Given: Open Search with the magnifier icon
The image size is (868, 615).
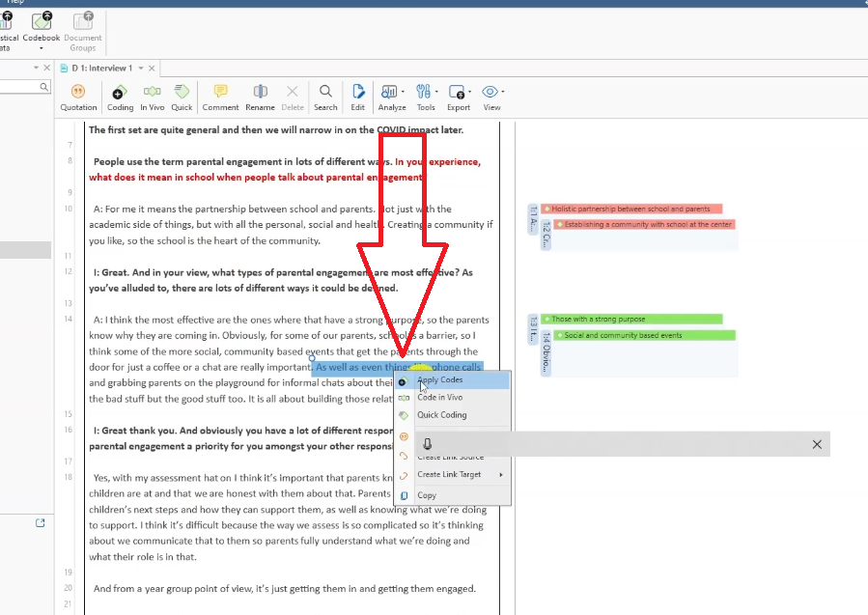Looking at the screenshot, I should click(x=325, y=94).
